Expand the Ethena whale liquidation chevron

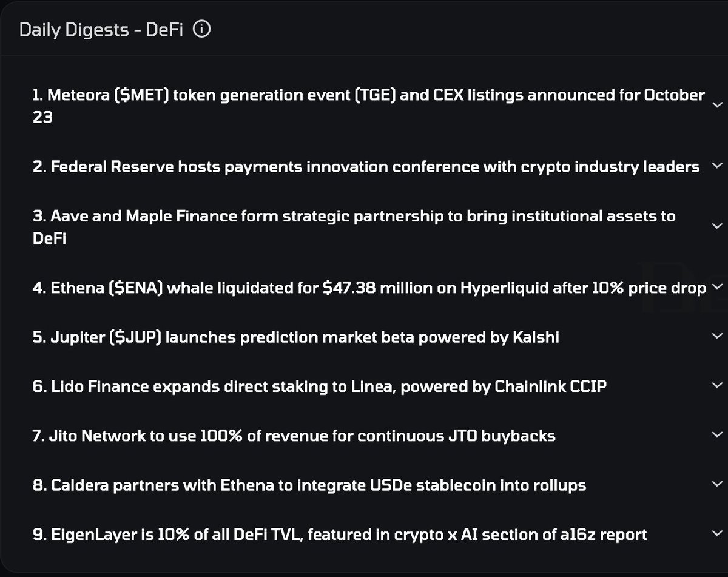717,287
